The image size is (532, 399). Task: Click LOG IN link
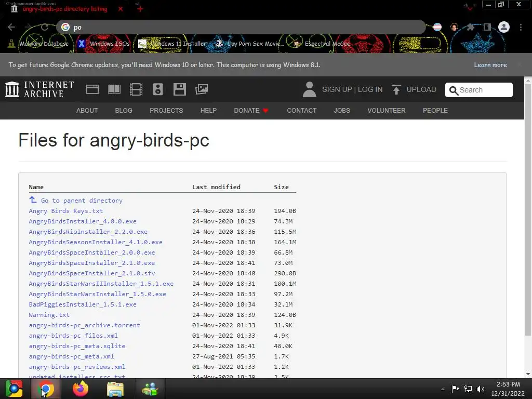tap(370, 89)
